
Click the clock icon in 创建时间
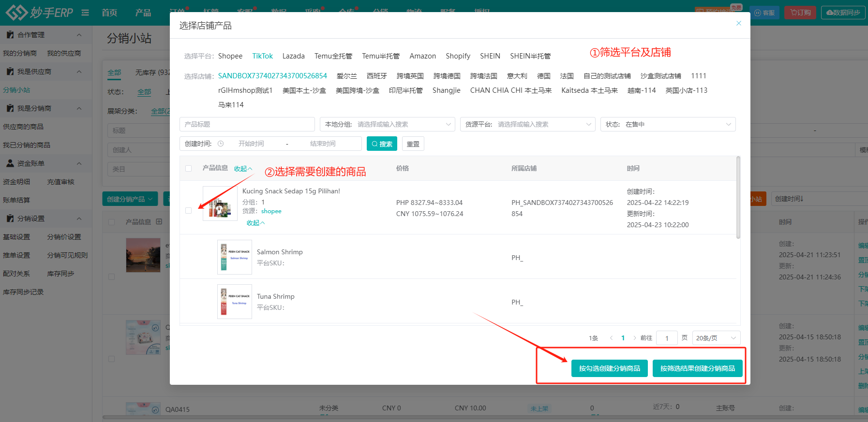click(x=221, y=144)
